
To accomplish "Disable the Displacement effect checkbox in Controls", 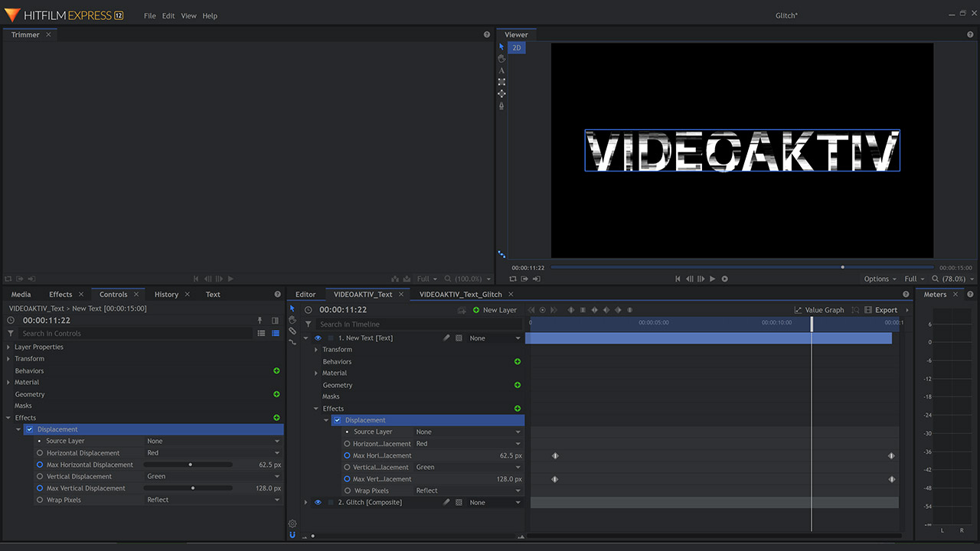I will tap(30, 429).
